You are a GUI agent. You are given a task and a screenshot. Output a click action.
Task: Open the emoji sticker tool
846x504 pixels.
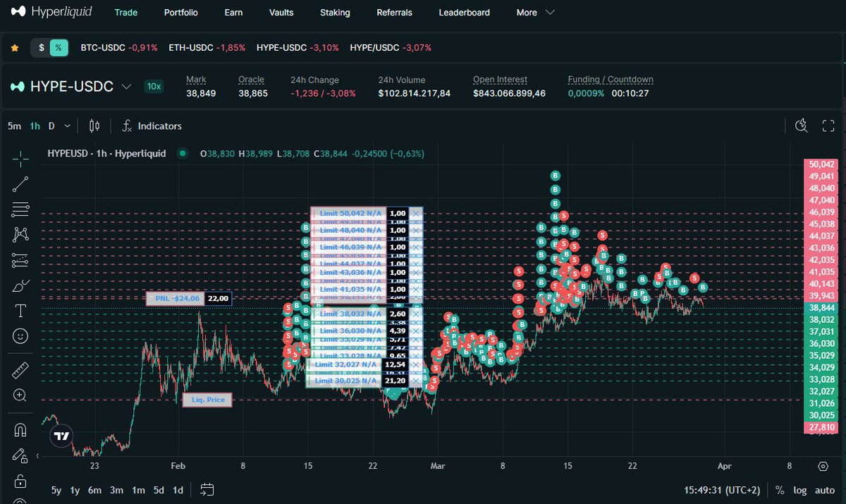pyautogui.click(x=20, y=336)
